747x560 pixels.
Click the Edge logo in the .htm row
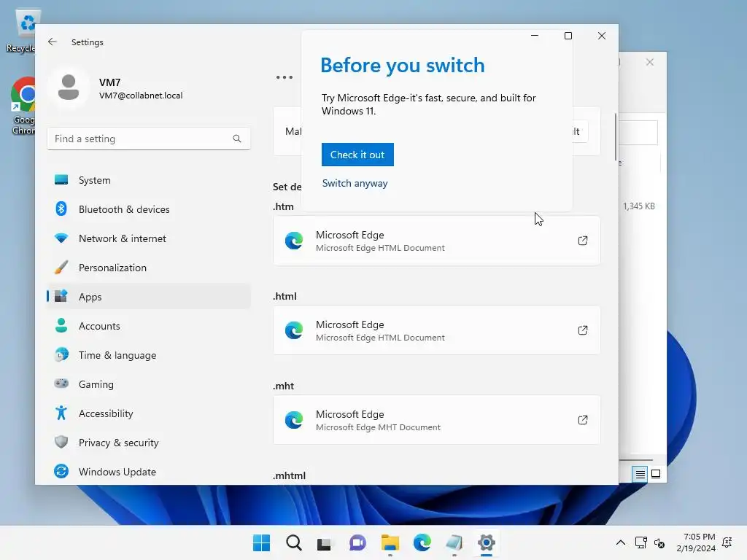[x=294, y=241]
